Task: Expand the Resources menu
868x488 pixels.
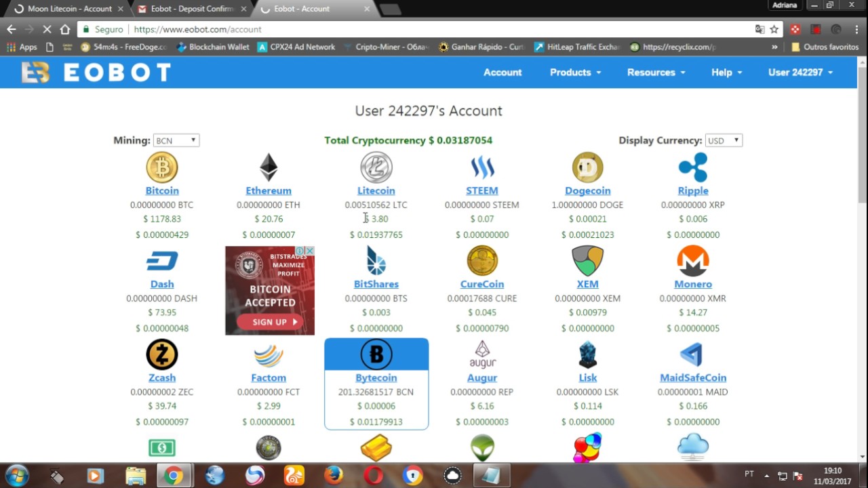Action: coord(656,72)
